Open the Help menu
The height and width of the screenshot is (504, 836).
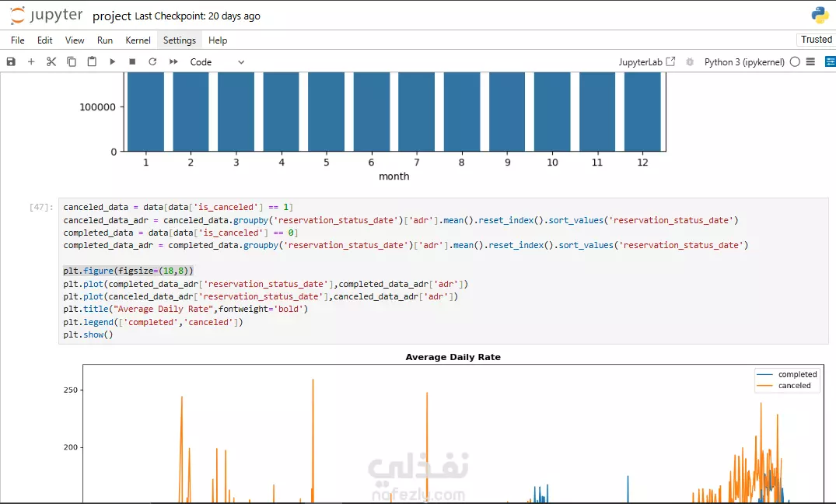(218, 40)
